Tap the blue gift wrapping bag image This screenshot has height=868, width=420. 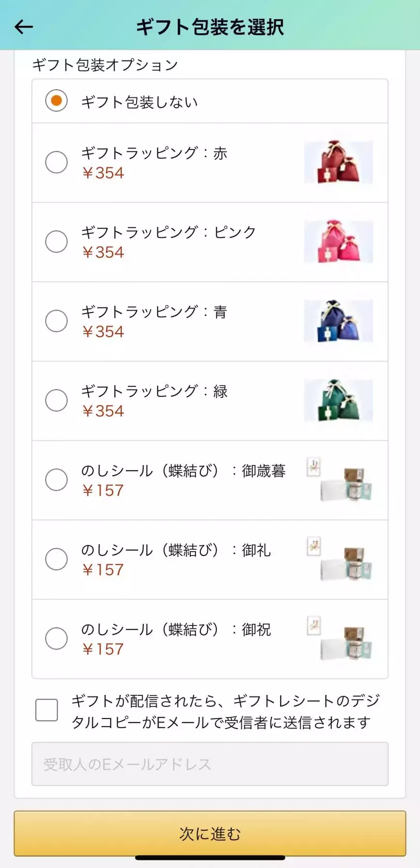pos(338,321)
